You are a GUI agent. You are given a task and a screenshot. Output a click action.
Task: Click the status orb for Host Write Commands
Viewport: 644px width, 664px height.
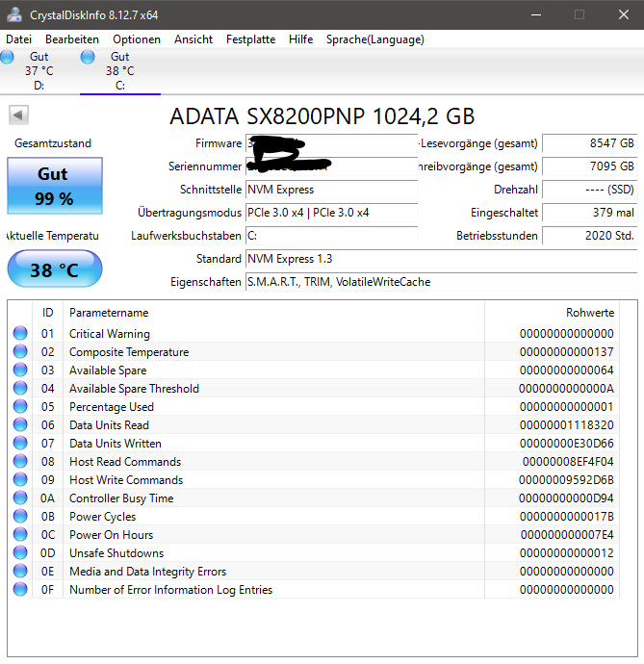20,479
